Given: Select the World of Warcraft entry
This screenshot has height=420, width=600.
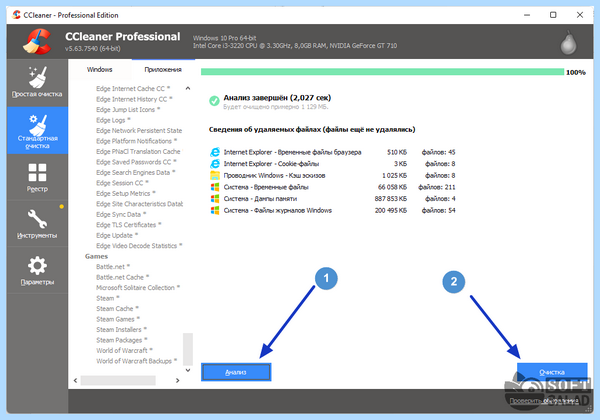Looking at the screenshot, I should pos(124,350).
